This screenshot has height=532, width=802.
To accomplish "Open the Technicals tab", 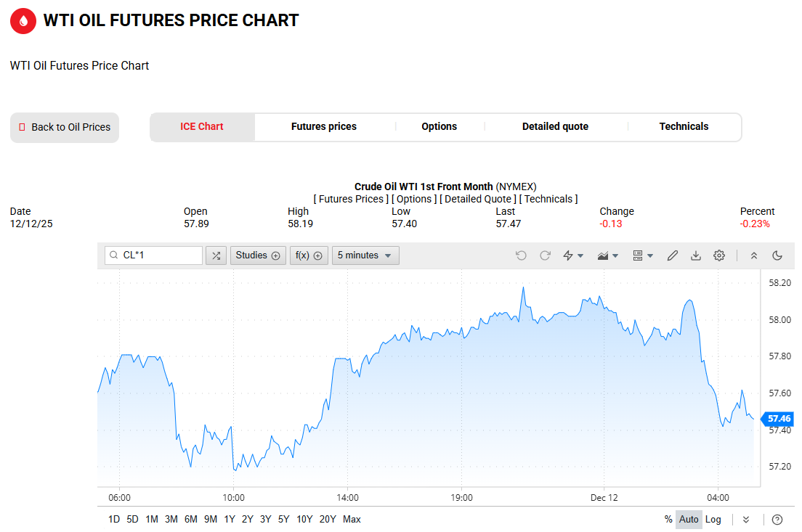I will click(684, 127).
